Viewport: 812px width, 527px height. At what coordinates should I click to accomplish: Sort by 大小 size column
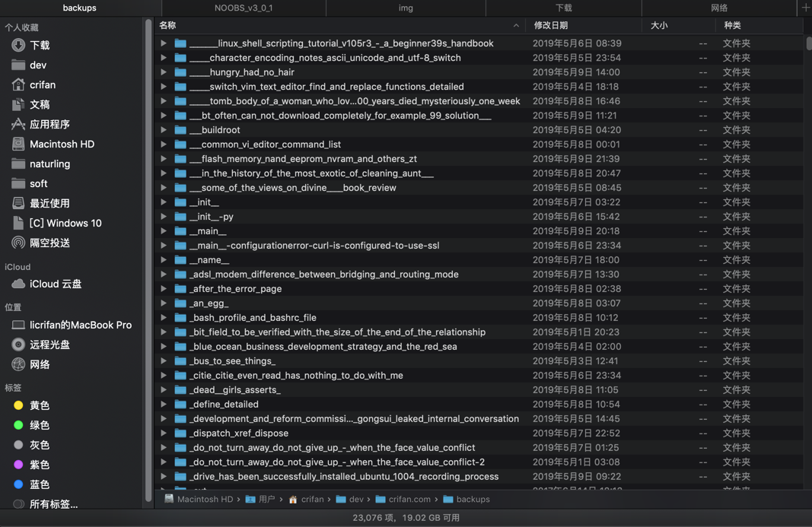click(x=678, y=25)
